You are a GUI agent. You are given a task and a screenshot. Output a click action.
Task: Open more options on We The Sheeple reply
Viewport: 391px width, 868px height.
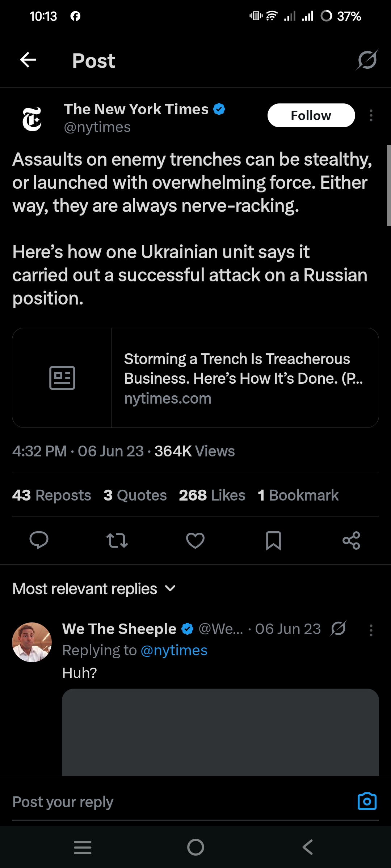pos(371,630)
